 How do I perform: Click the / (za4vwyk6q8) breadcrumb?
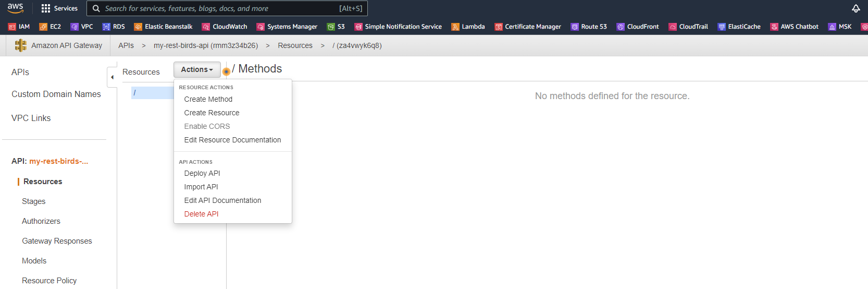pyautogui.click(x=357, y=45)
